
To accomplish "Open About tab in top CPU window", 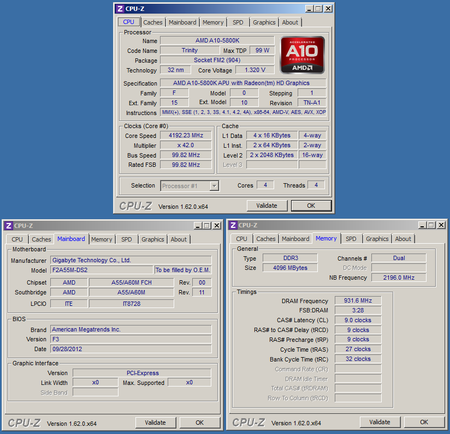I will pos(290,22).
